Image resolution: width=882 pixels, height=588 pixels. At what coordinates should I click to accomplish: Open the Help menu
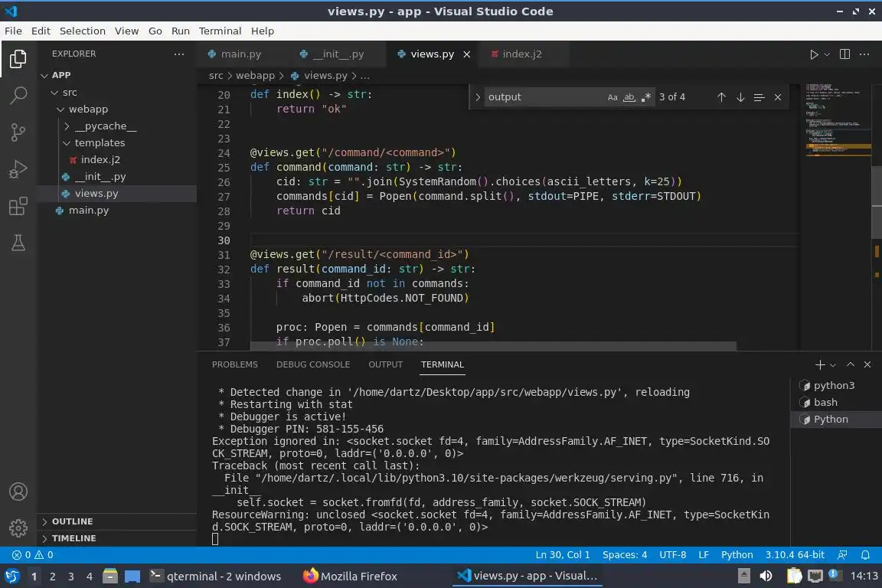pyautogui.click(x=262, y=31)
